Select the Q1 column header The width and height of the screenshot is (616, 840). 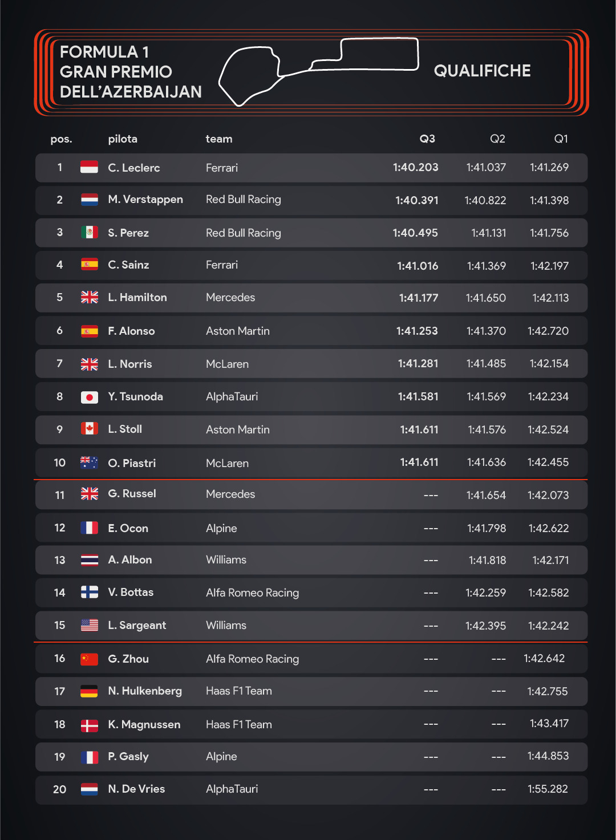(x=561, y=139)
